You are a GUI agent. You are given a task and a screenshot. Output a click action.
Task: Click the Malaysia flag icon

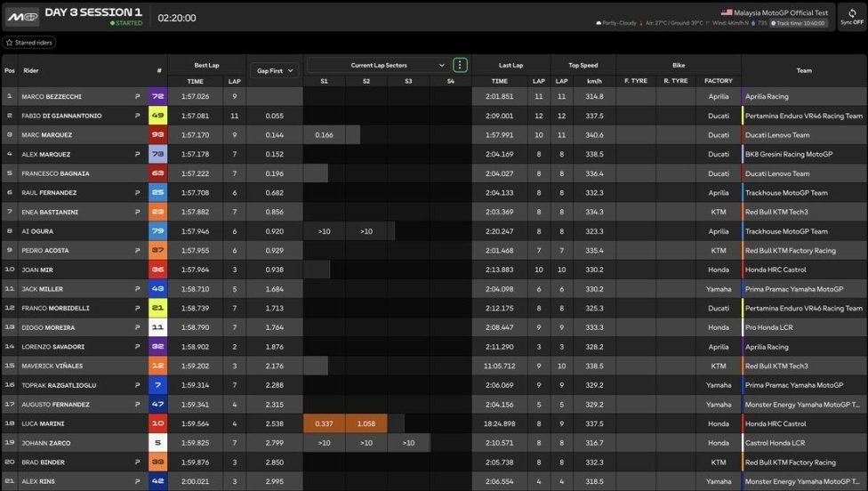tap(727, 12)
